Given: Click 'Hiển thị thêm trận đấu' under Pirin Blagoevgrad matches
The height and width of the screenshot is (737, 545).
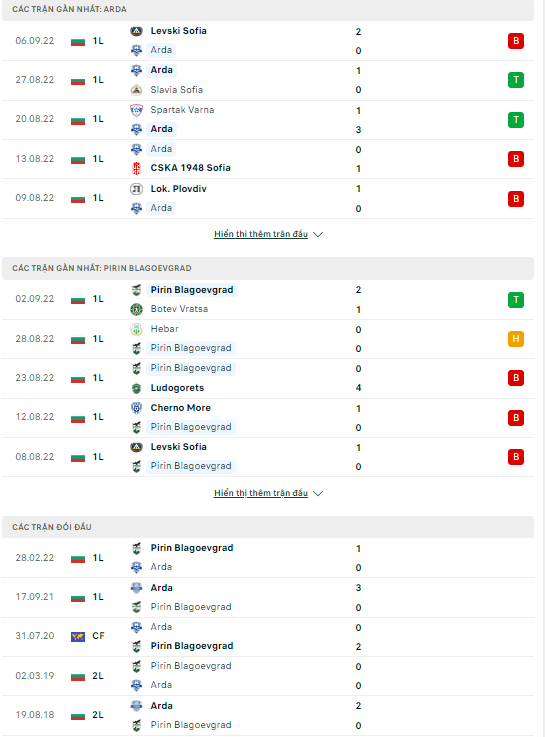Looking at the screenshot, I should point(261,493).
